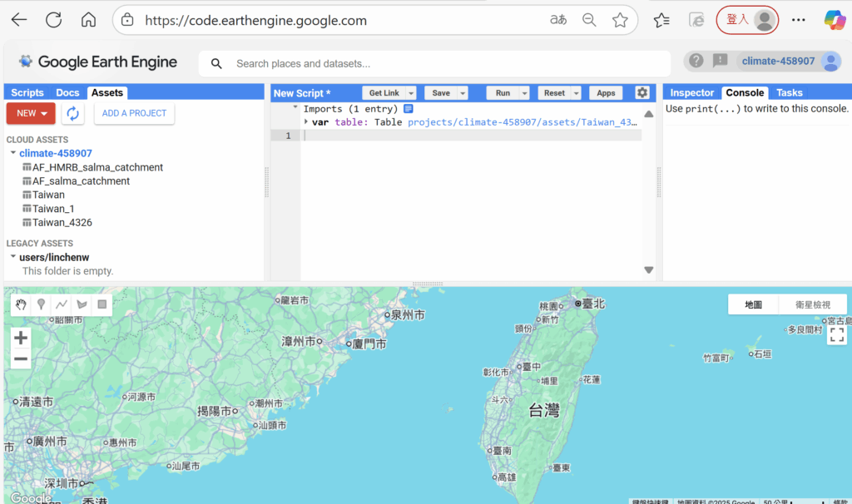Refresh the assets list
This screenshot has width=852, height=504.
(73, 113)
